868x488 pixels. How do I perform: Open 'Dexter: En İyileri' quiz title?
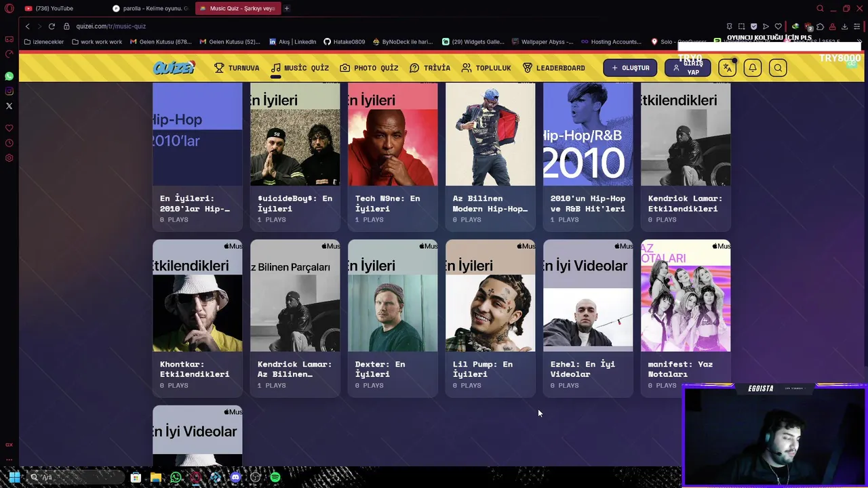(x=380, y=369)
